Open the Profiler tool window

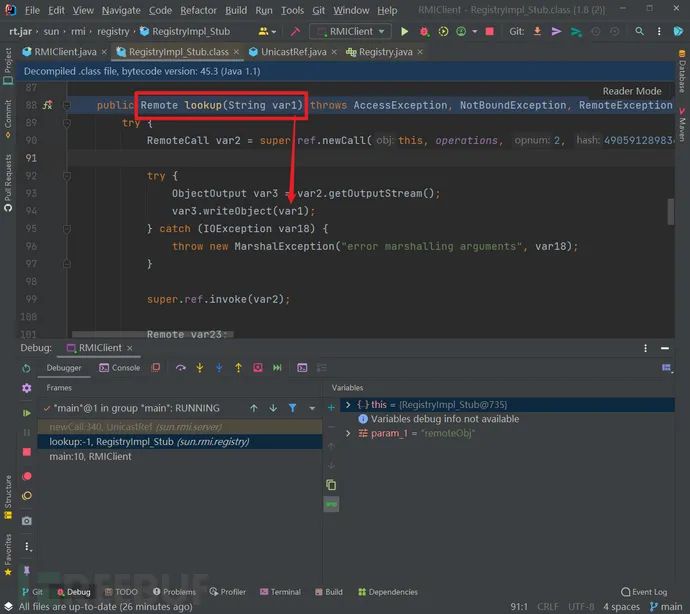point(228,592)
